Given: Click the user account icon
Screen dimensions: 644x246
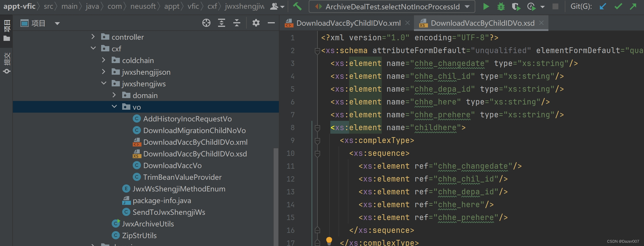Looking at the screenshot, I should [274, 6].
